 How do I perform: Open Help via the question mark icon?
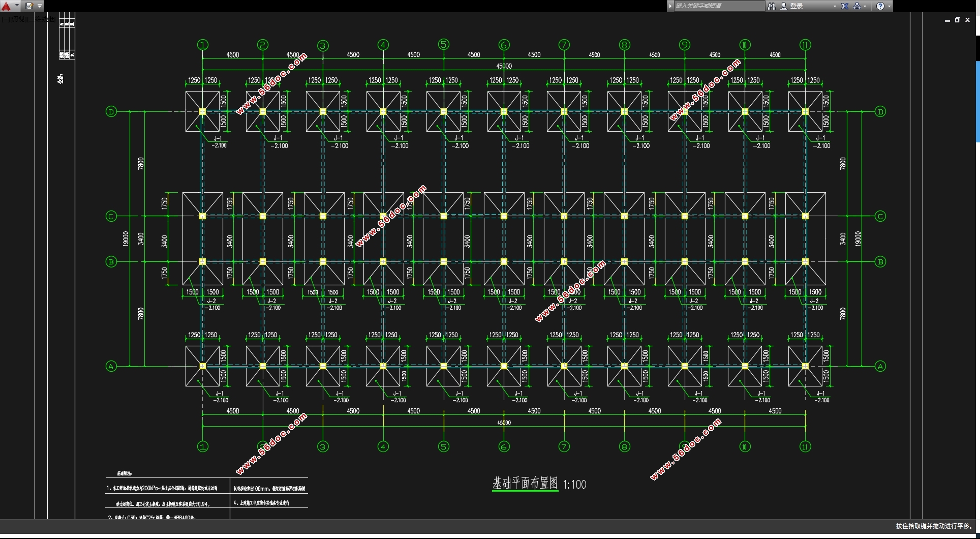click(x=880, y=6)
